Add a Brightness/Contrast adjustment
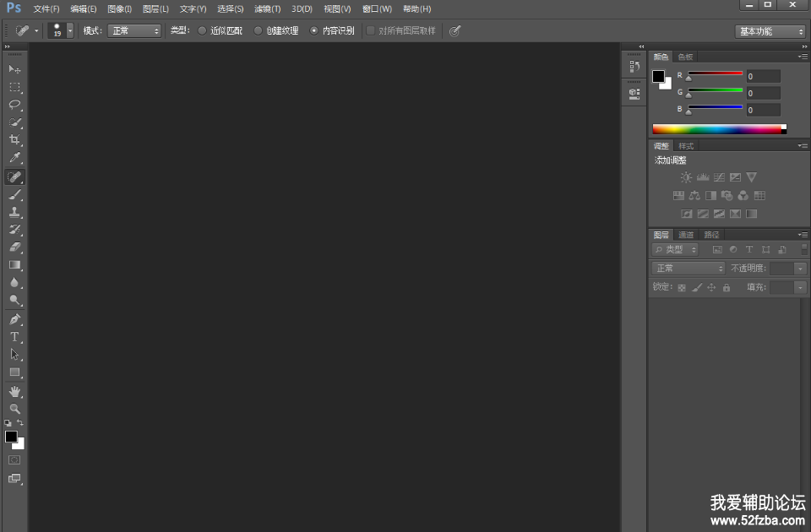The image size is (811, 532). [686, 177]
